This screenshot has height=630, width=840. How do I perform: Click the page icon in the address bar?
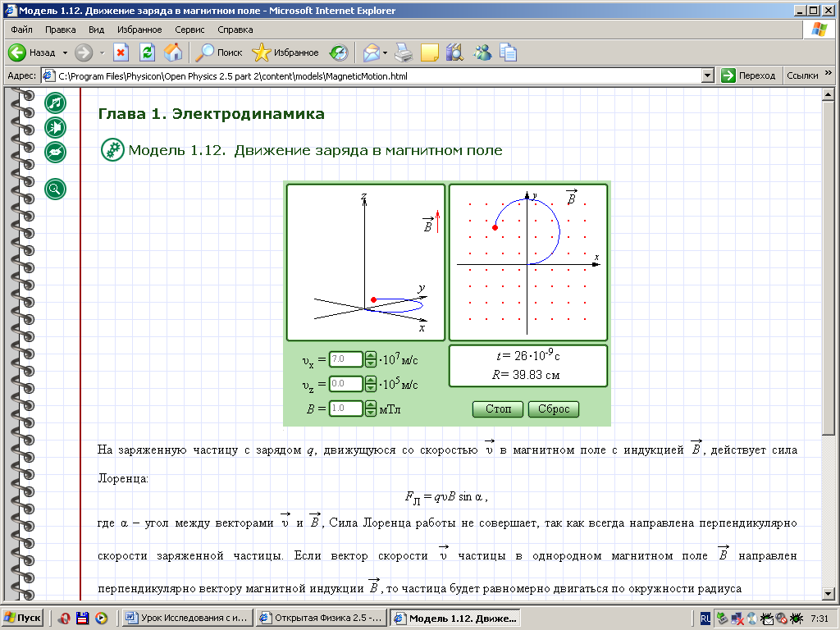click(48, 75)
